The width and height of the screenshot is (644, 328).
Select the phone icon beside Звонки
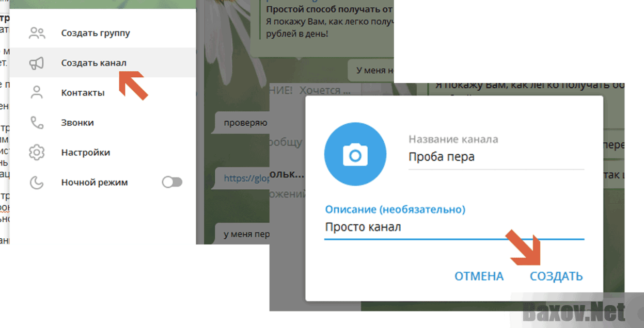37,122
